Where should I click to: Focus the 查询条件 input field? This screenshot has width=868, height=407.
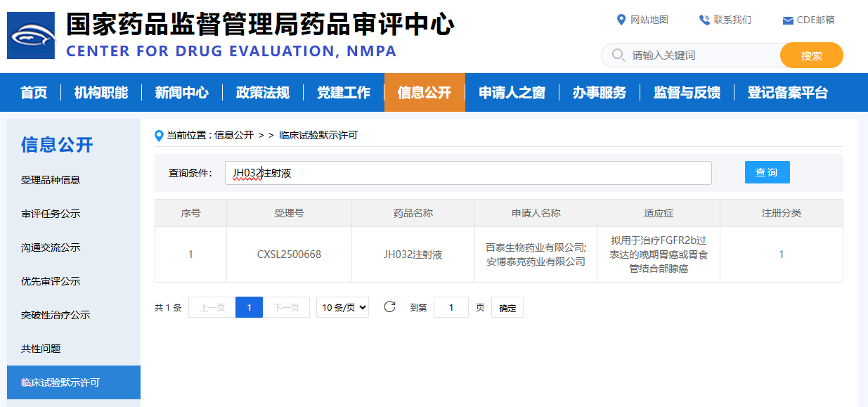pos(467,173)
